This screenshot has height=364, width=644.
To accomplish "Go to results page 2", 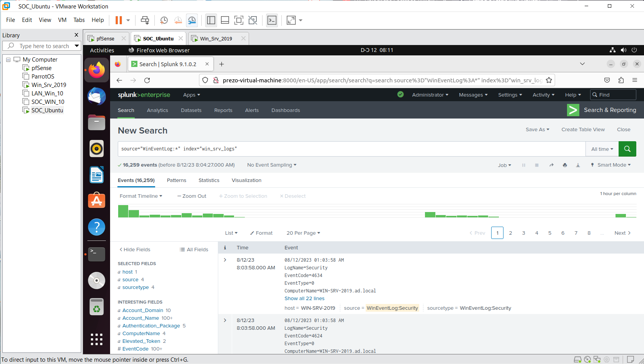I will coord(510,233).
